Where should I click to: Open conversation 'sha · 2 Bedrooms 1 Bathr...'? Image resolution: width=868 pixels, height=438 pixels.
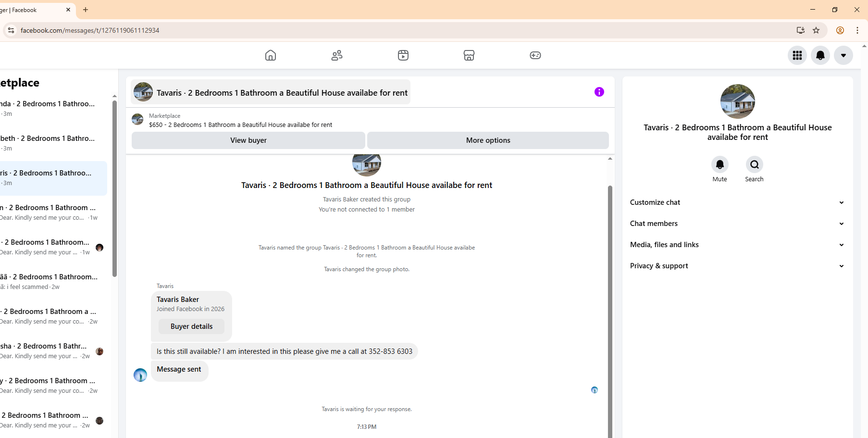coord(53,351)
